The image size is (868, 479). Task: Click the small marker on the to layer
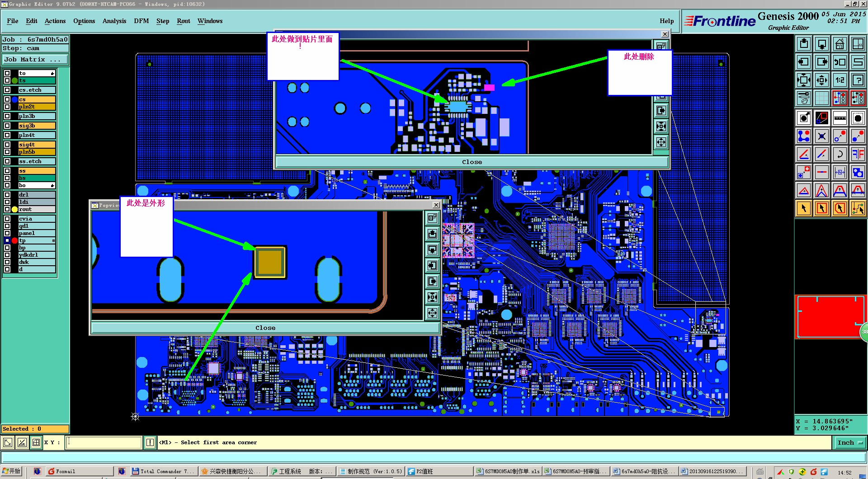click(53, 73)
